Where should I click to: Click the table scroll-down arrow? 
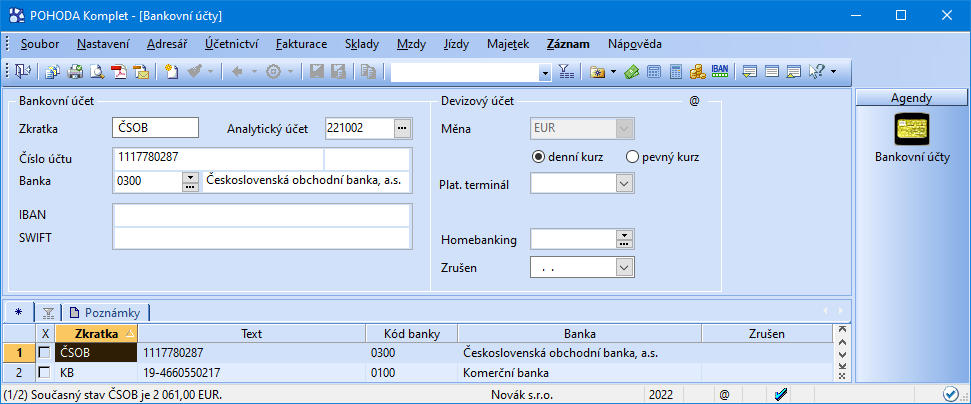coord(841,354)
